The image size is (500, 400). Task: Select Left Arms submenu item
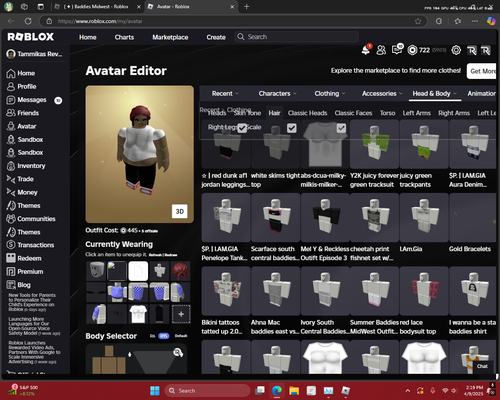(417, 113)
